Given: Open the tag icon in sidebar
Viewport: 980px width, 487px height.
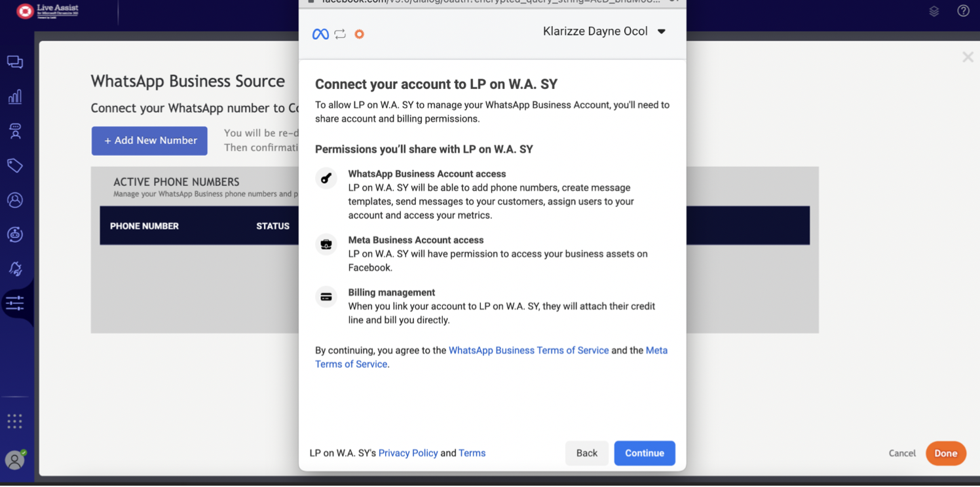Looking at the screenshot, I should 15,166.
